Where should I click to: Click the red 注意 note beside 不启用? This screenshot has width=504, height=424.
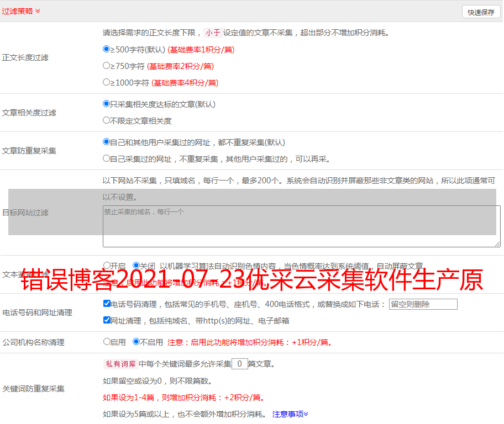tap(250, 342)
